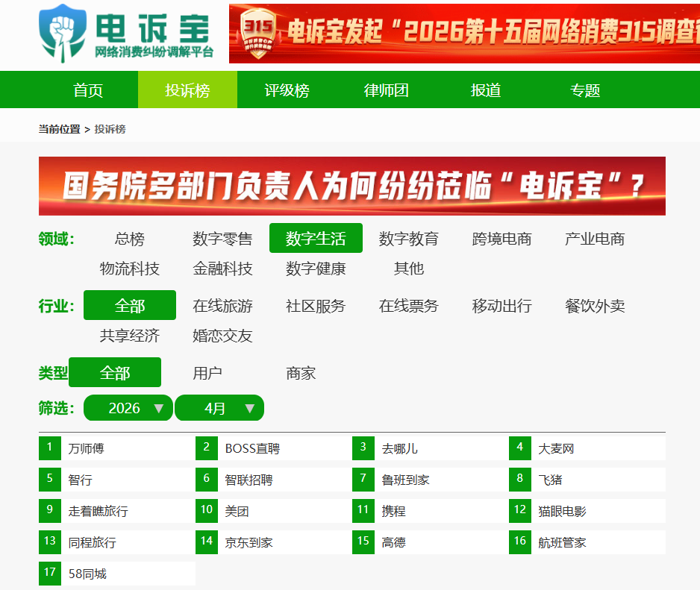700x590 pixels.
Task: Open rank 17 58同城
Action: (117, 573)
